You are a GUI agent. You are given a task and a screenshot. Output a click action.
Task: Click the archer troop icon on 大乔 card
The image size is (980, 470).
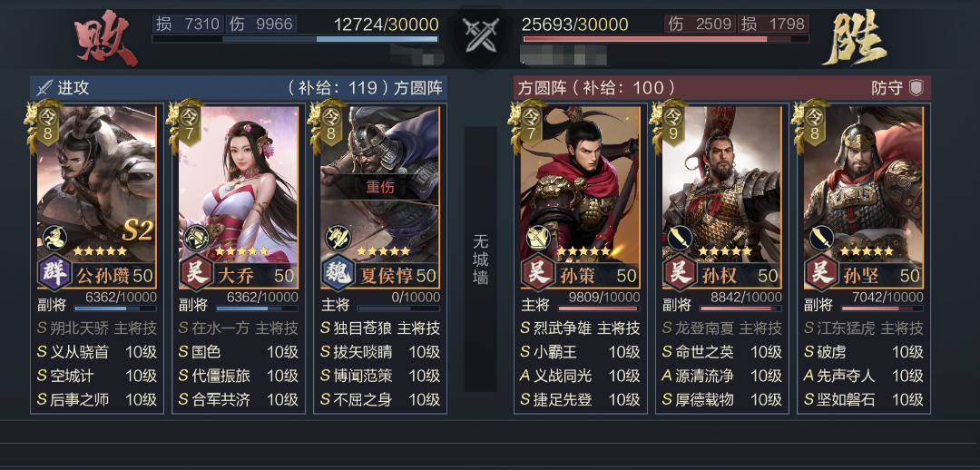click(196, 238)
